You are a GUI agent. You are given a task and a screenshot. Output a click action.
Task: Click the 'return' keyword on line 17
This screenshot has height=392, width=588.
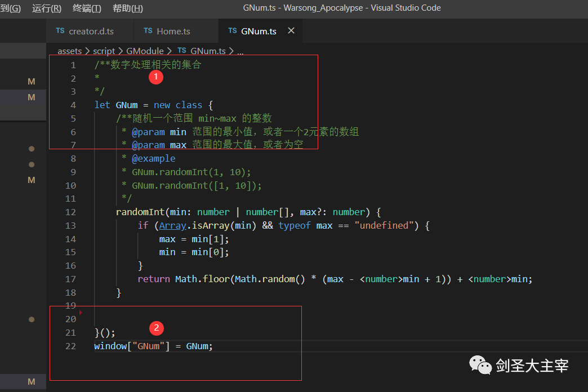click(154, 279)
